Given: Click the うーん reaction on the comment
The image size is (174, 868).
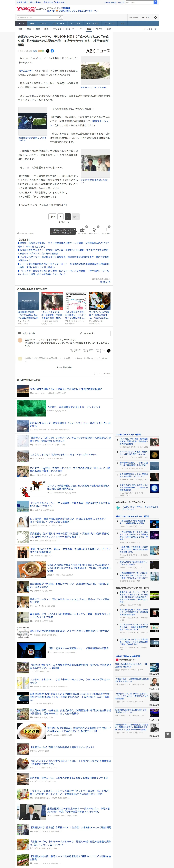Looking at the screenshot, I should pyautogui.click(x=97, y=351).
